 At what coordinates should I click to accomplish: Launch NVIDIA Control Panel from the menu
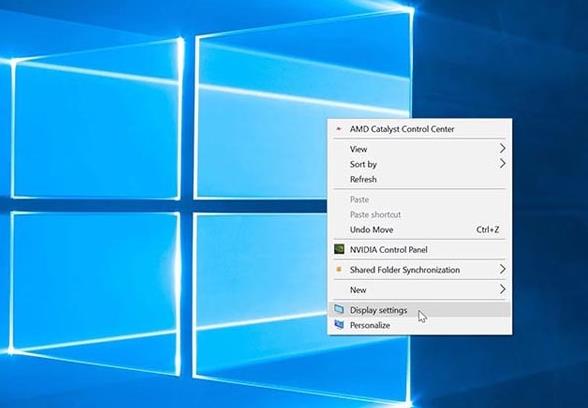pos(420,249)
